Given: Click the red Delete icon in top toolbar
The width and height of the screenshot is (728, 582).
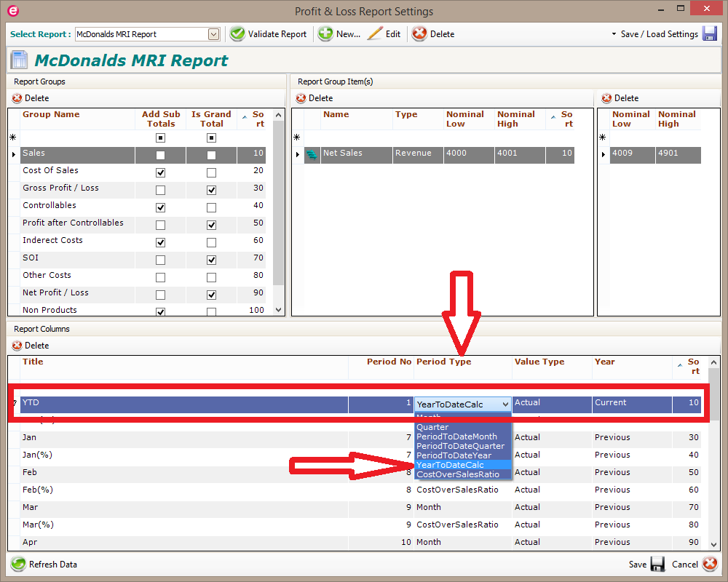Looking at the screenshot, I should [419, 34].
